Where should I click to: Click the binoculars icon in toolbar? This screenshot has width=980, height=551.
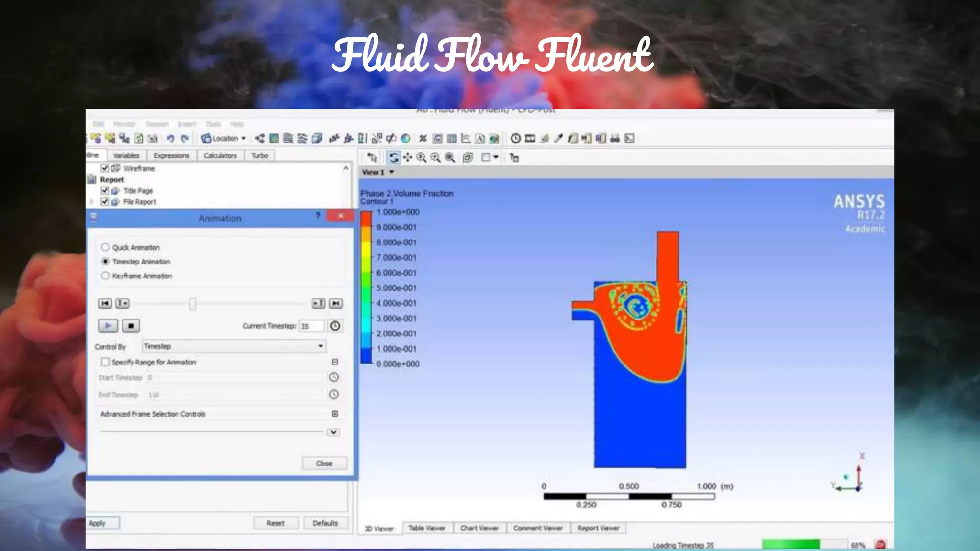click(x=615, y=139)
